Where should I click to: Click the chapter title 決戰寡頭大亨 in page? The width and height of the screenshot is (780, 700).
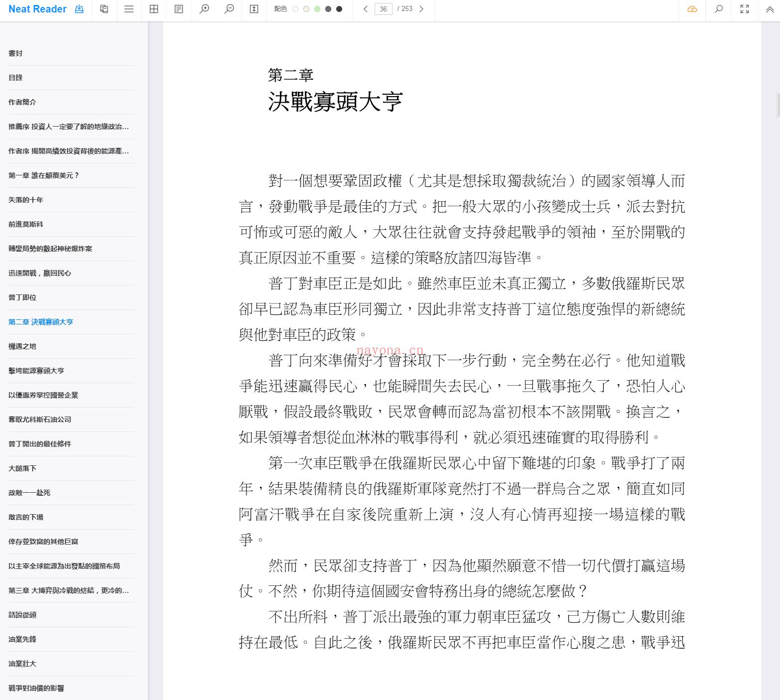pos(335,102)
